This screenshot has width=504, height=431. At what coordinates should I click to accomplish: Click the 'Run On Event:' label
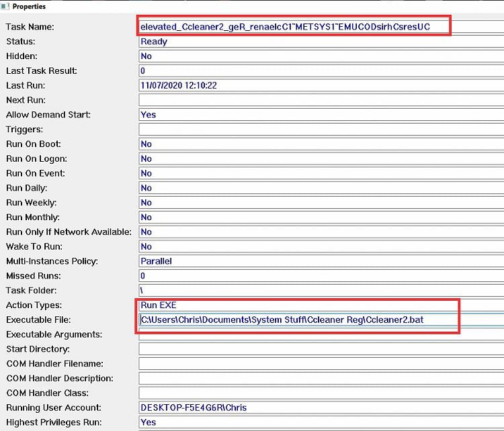tap(36, 173)
